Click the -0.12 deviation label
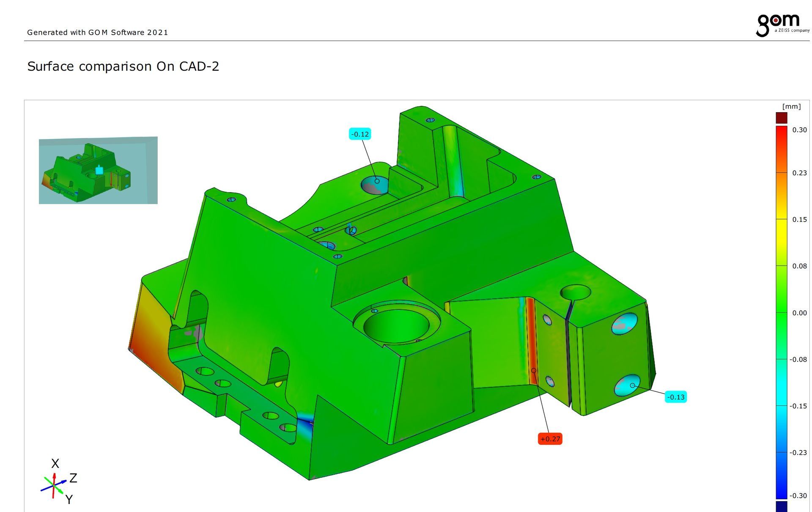The height and width of the screenshot is (512, 812). click(360, 134)
